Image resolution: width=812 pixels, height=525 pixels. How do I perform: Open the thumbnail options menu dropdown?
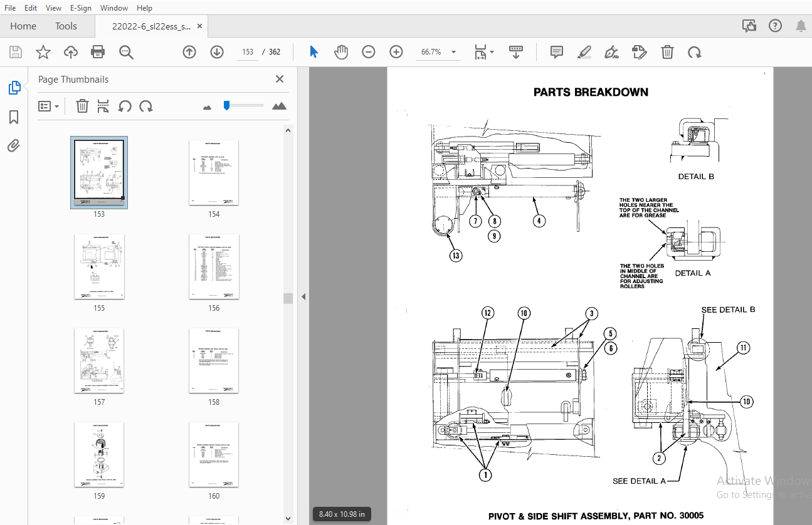click(48, 107)
